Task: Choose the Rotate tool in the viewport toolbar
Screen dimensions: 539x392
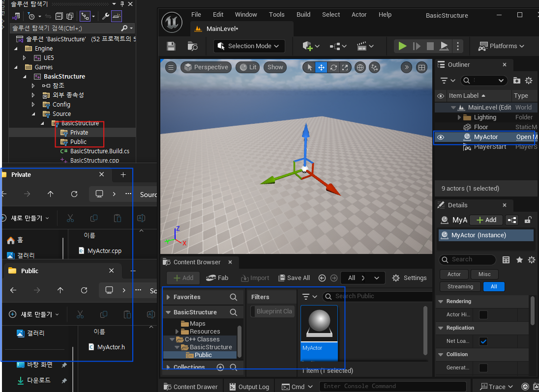Action: pyautogui.click(x=333, y=67)
